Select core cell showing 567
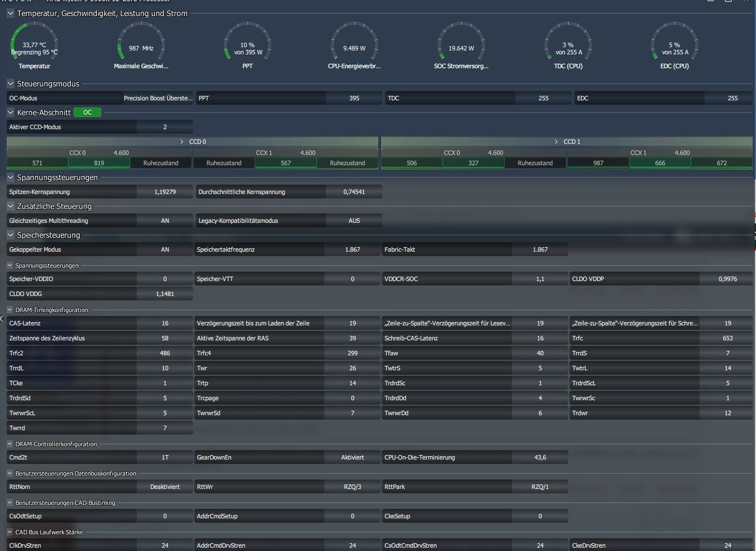Viewport: 756px width, 551px height. pyautogui.click(x=286, y=163)
